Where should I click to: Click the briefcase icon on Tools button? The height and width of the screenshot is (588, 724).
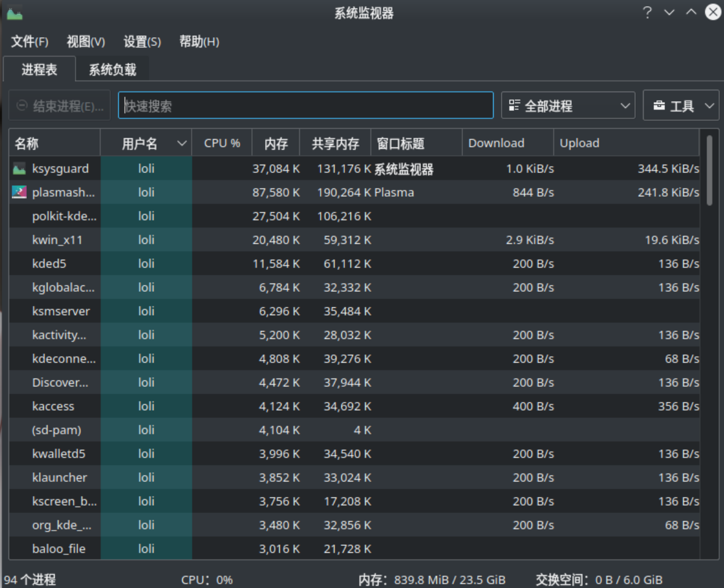click(659, 106)
